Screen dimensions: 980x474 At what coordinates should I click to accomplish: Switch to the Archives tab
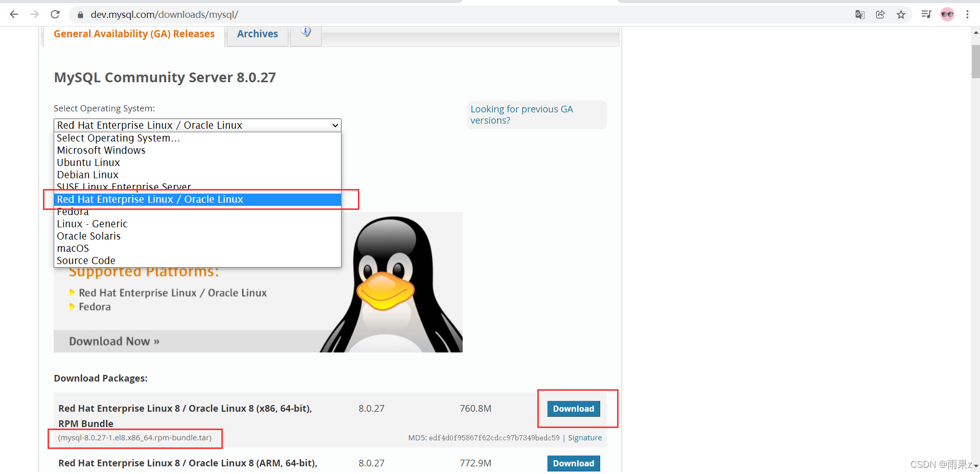[258, 34]
